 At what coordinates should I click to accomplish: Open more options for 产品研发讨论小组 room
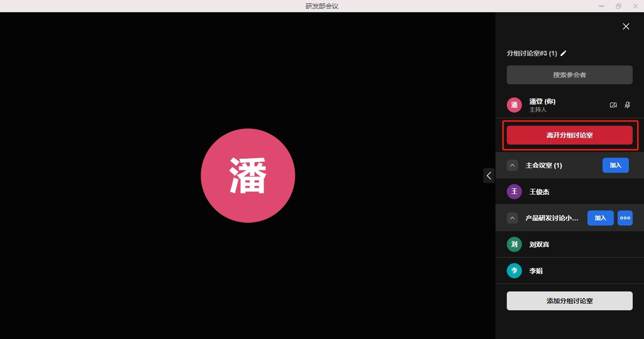pyautogui.click(x=625, y=218)
